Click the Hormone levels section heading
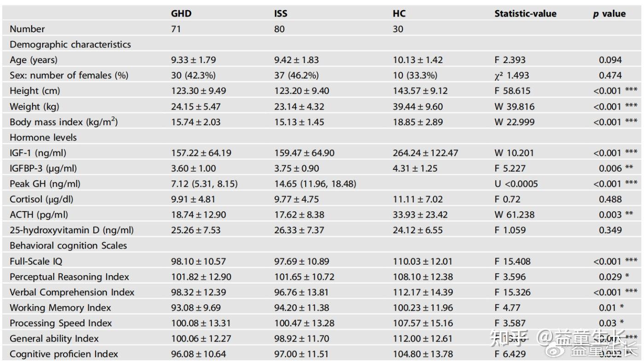This screenshot has height=364, width=644. coord(43,138)
